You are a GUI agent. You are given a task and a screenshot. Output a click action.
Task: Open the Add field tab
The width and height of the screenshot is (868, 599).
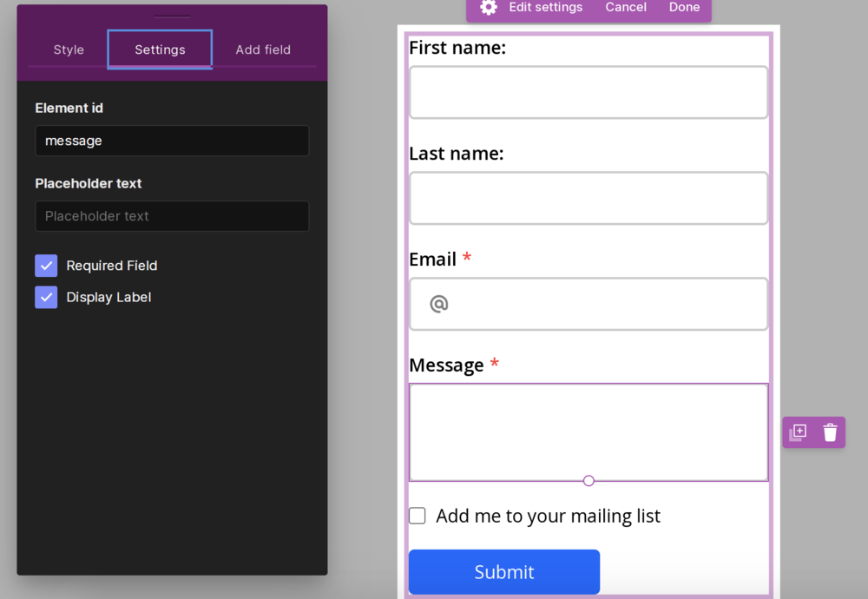tap(263, 49)
